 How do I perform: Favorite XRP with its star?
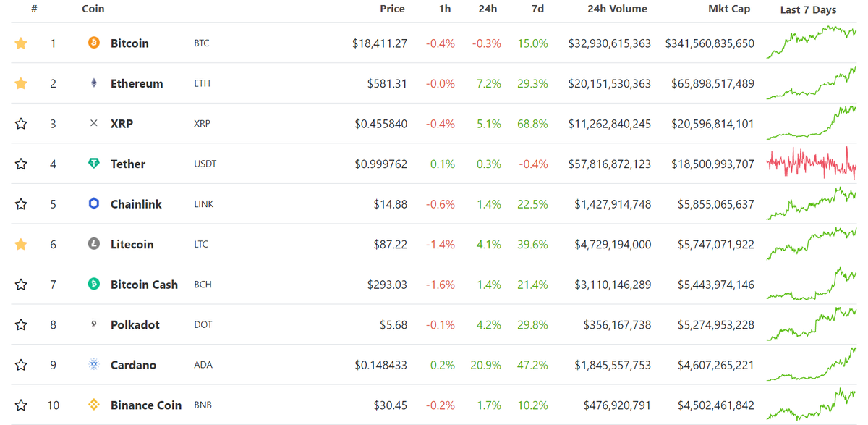(21, 124)
